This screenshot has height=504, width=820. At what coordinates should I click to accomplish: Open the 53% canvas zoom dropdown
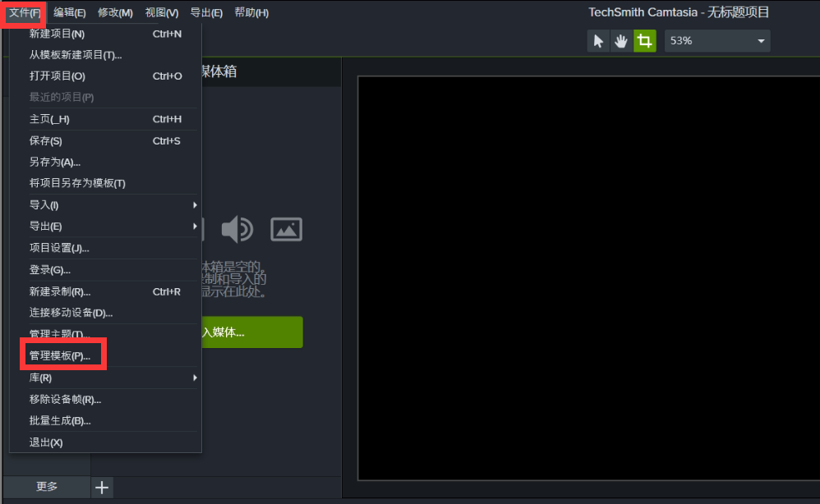click(716, 41)
